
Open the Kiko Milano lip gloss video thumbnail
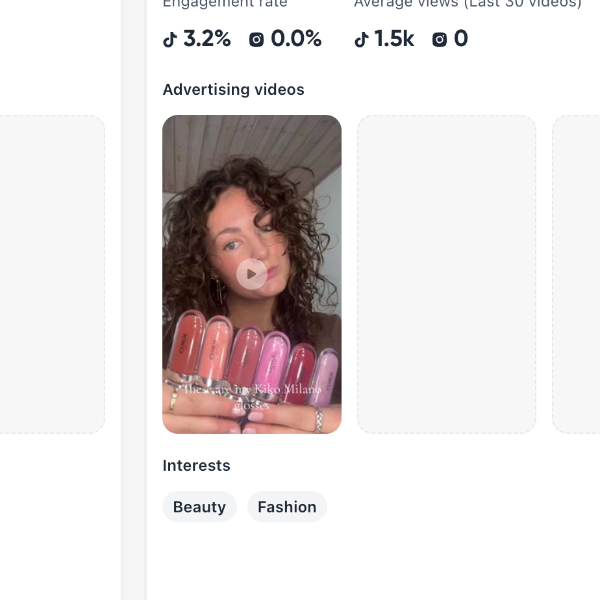[252, 274]
